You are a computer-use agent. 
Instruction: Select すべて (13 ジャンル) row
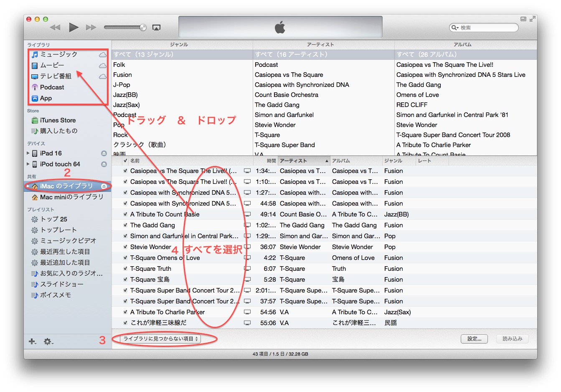(x=182, y=55)
